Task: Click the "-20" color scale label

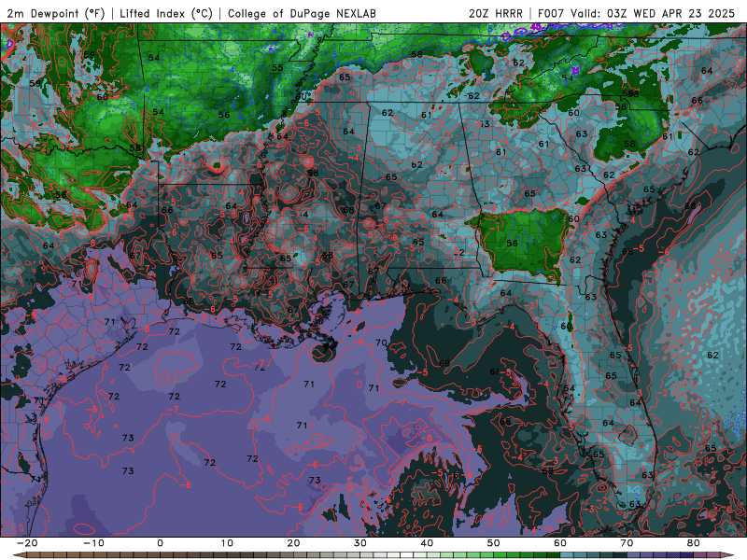Action: (27, 543)
